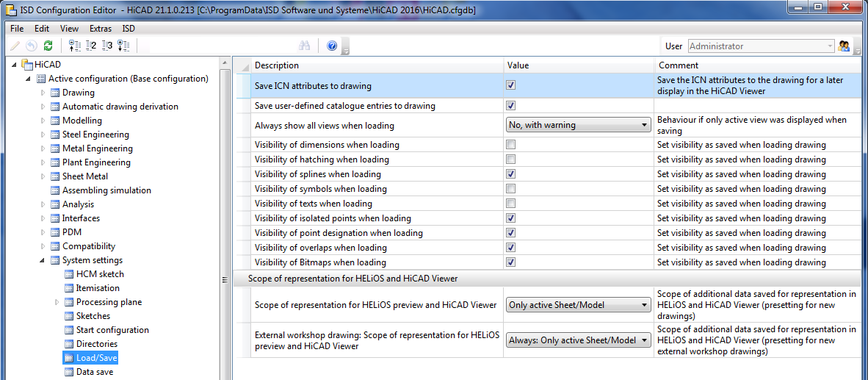Select Plant Engineering in the tree

point(96,162)
